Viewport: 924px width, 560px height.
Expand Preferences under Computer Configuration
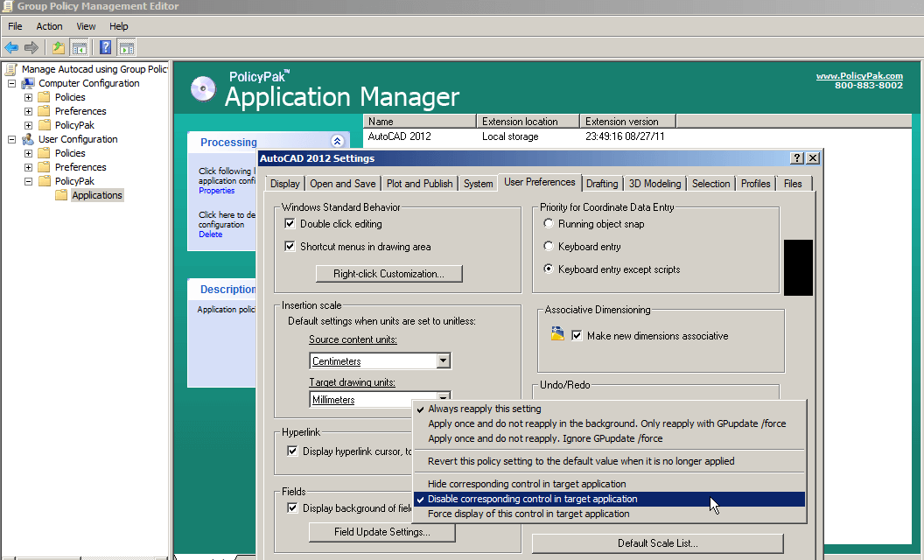click(28, 111)
